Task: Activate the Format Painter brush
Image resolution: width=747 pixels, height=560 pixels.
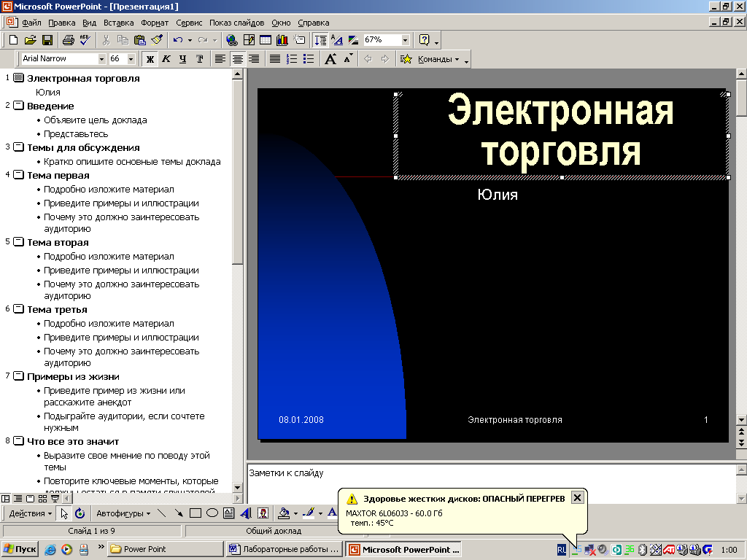Action: (157, 40)
